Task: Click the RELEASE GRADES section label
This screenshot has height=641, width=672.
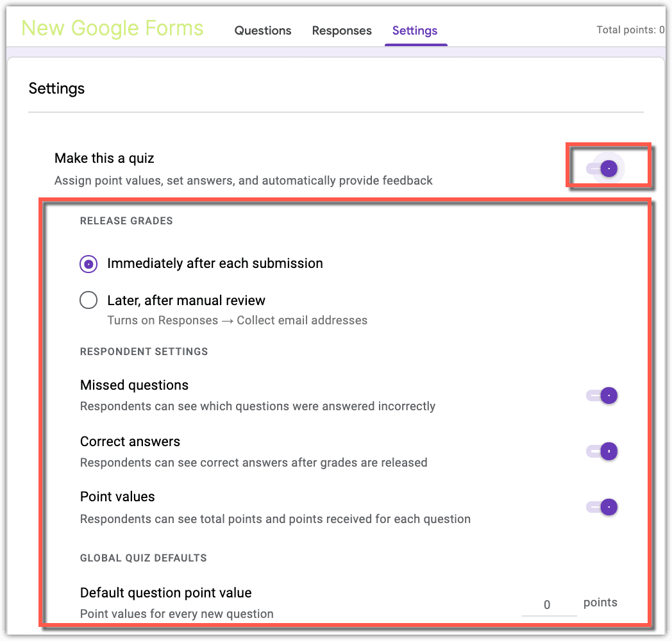Action: coord(126,221)
